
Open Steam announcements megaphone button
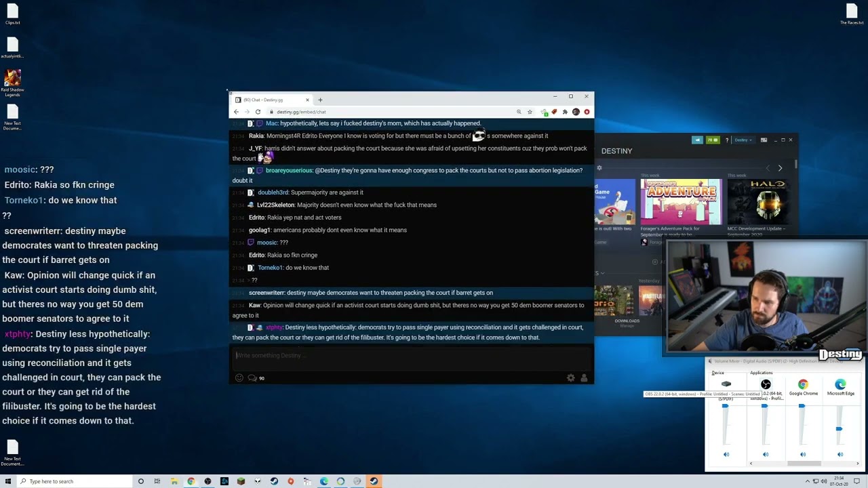[x=697, y=140]
